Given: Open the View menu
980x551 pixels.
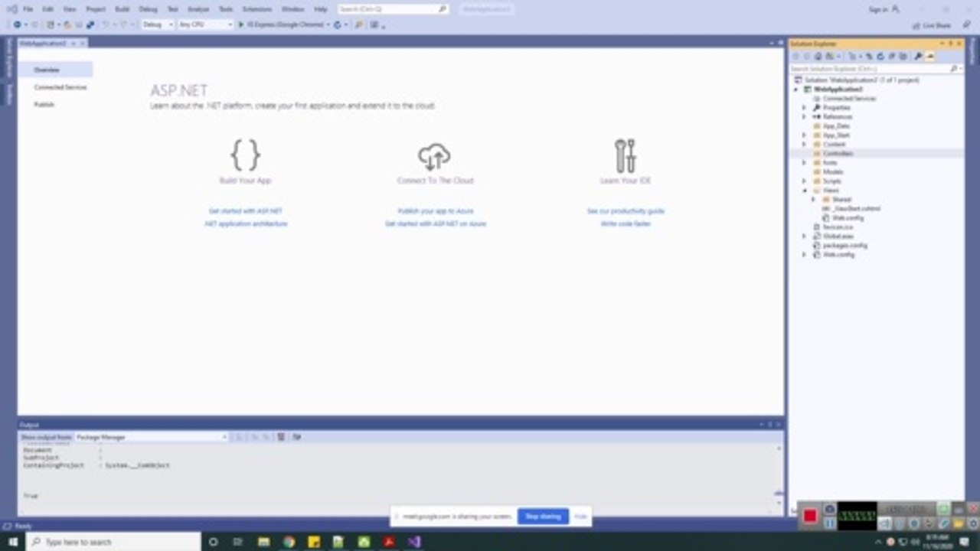Looking at the screenshot, I should [x=70, y=9].
